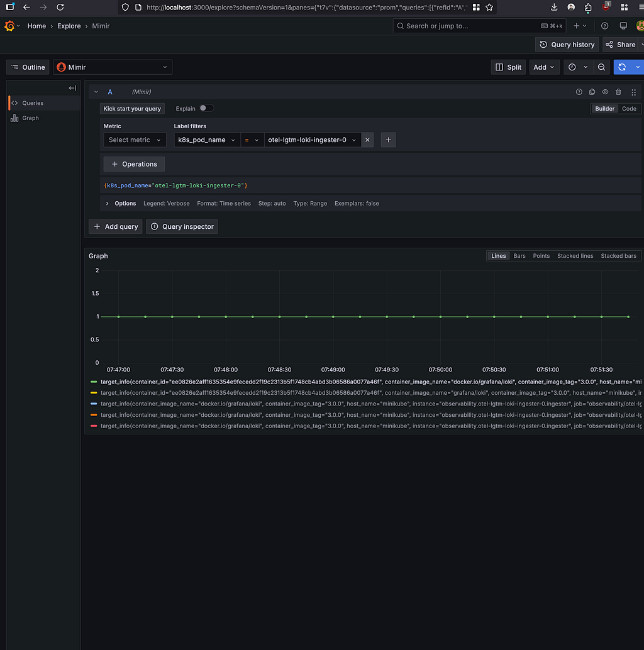Screen dimensions: 644x650
Task: Toggle the Explain switch
Action: pyautogui.click(x=206, y=108)
